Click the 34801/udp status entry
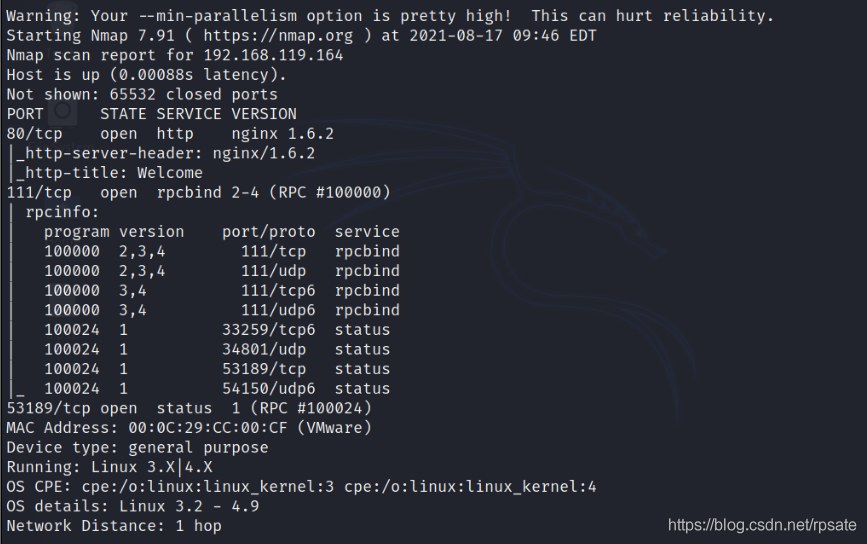867x544 pixels. coord(217,349)
